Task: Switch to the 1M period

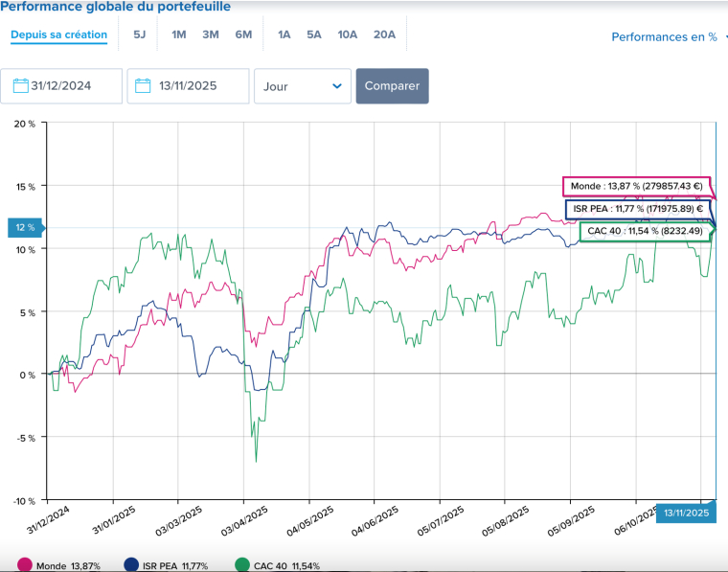Action: (x=178, y=34)
